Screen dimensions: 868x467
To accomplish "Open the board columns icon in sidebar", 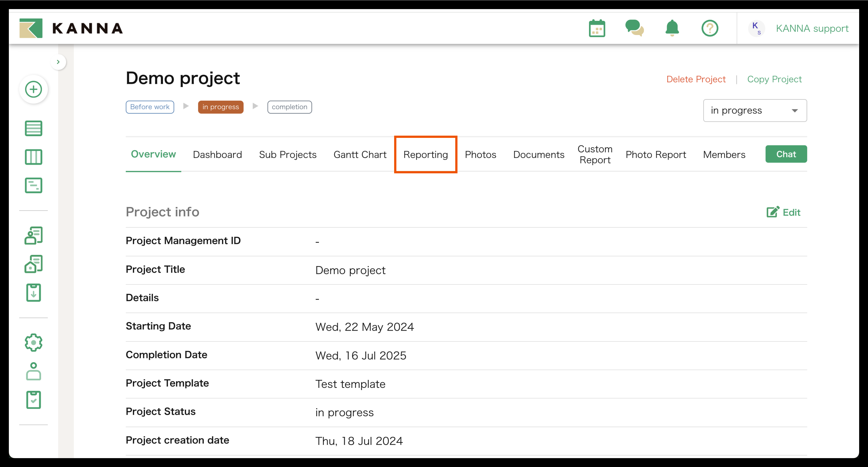I will tap(33, 157).
